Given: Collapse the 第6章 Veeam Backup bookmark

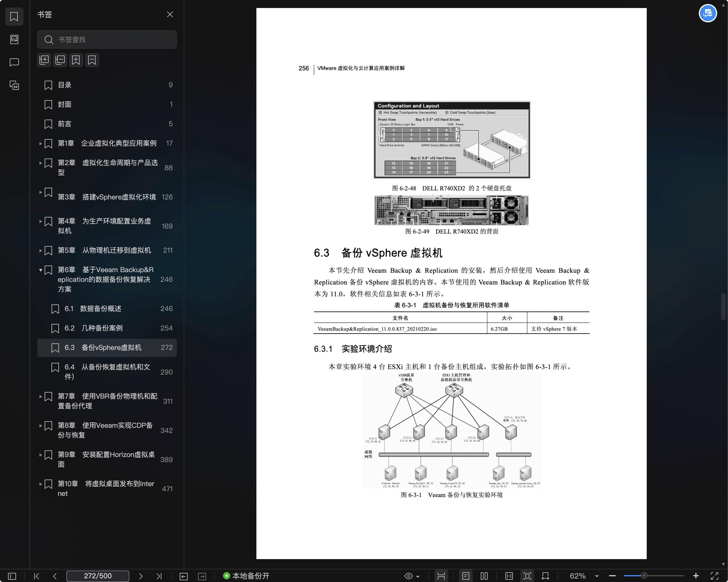Looking at the screenshot, I should coord(41,270).
